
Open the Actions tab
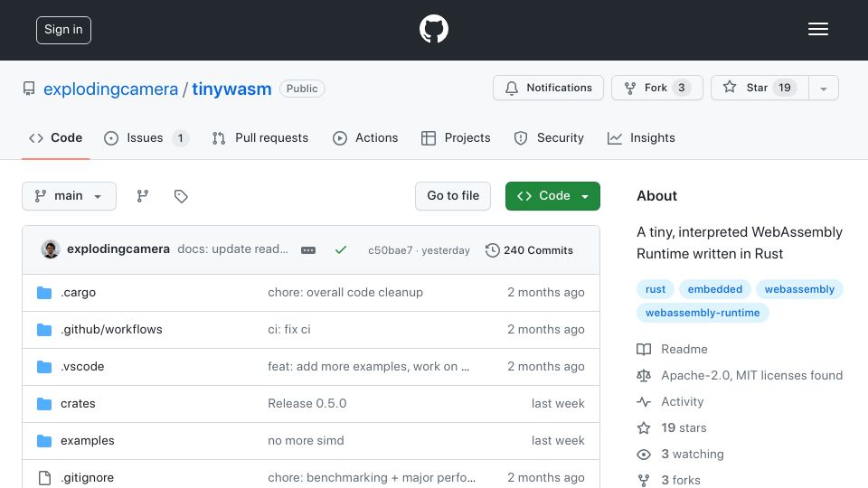click(365, 137)
